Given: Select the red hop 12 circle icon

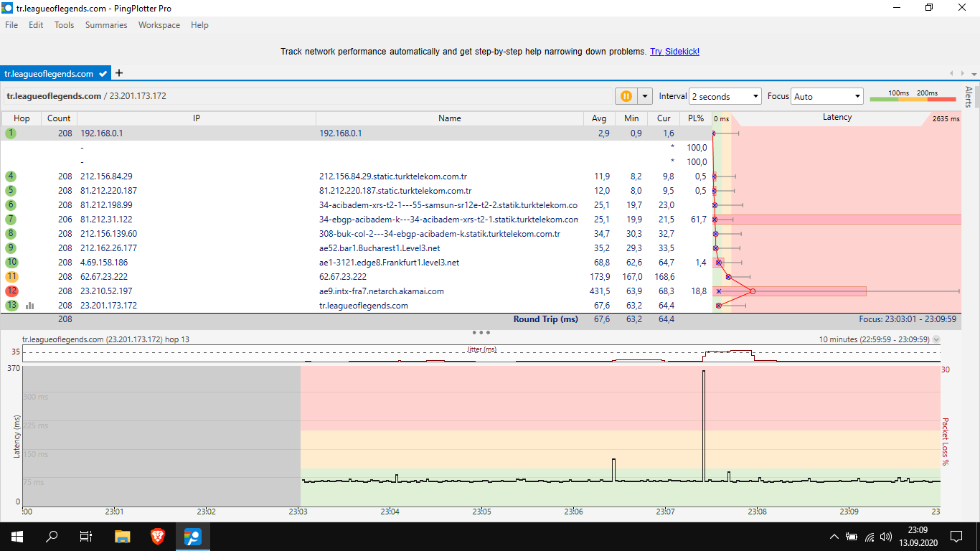Looking at the screenshot, I should (11, 291).
